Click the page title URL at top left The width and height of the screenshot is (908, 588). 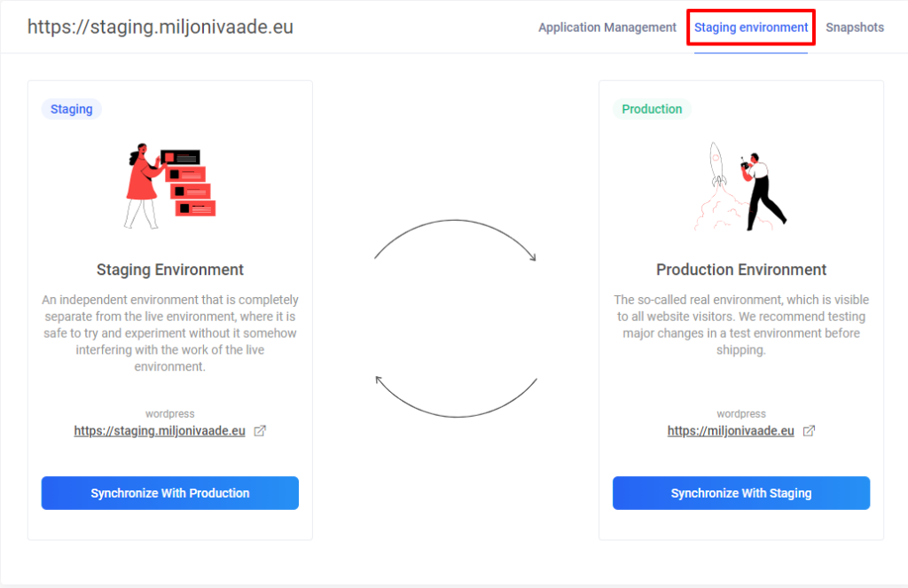pos(160,27)
